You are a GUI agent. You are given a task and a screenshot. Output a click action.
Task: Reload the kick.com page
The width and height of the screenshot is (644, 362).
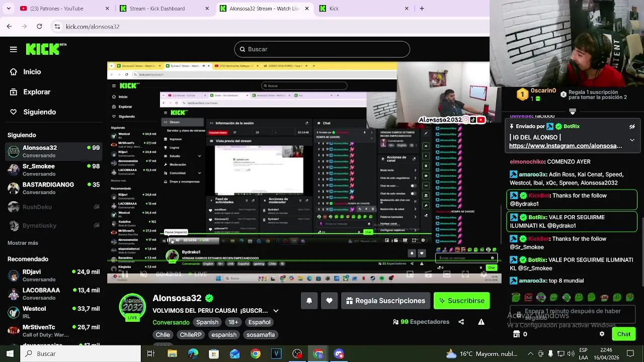39,26
